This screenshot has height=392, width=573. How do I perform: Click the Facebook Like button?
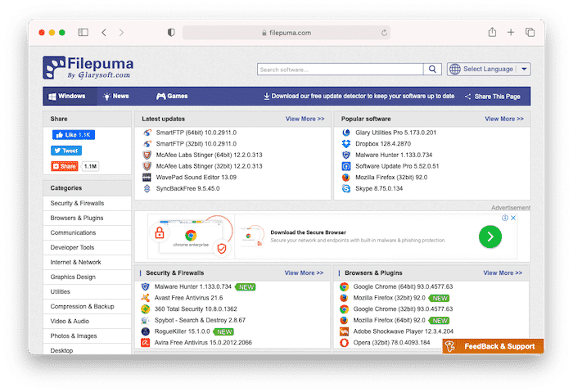click(x=74, y=134)
